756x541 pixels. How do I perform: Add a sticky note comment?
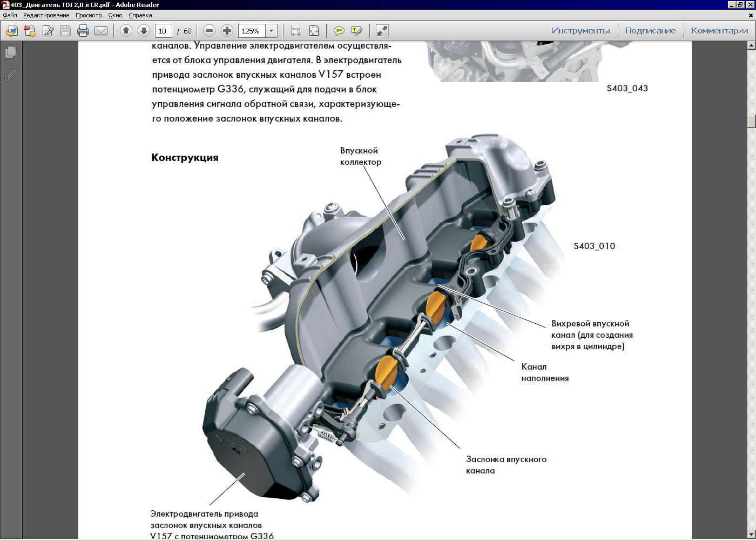[339, 31]
